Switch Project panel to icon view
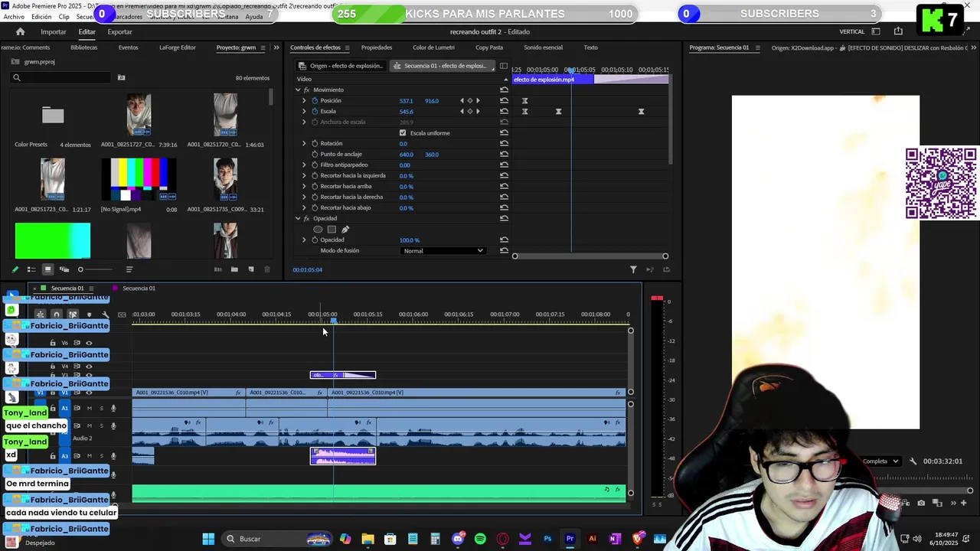The height and width of the screenshot is (551, 980). pos(47,269)
